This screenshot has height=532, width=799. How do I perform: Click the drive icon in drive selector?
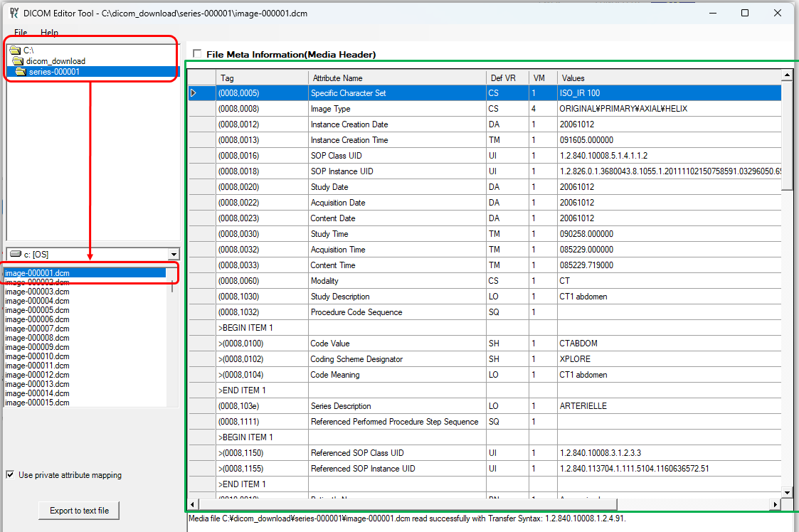pos(14,255)
